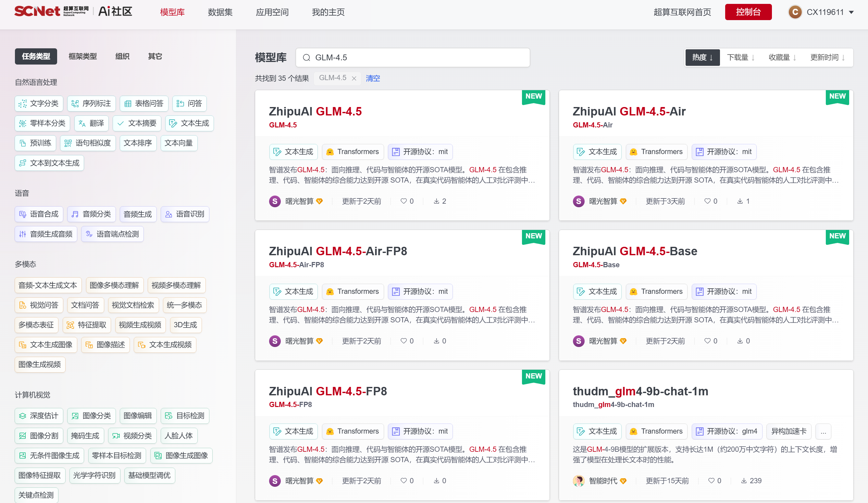Click Transformers tag on GLM-4.5-FP8 card
This screenshot has height=503, width=868.
click(353, 431)
